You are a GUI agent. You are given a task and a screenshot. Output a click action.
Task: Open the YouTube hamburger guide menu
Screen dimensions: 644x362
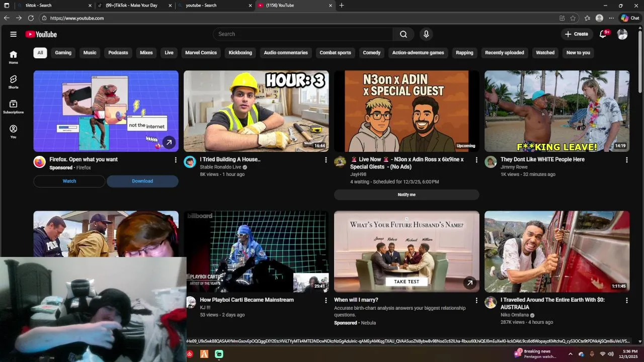[x=14, y=34]
